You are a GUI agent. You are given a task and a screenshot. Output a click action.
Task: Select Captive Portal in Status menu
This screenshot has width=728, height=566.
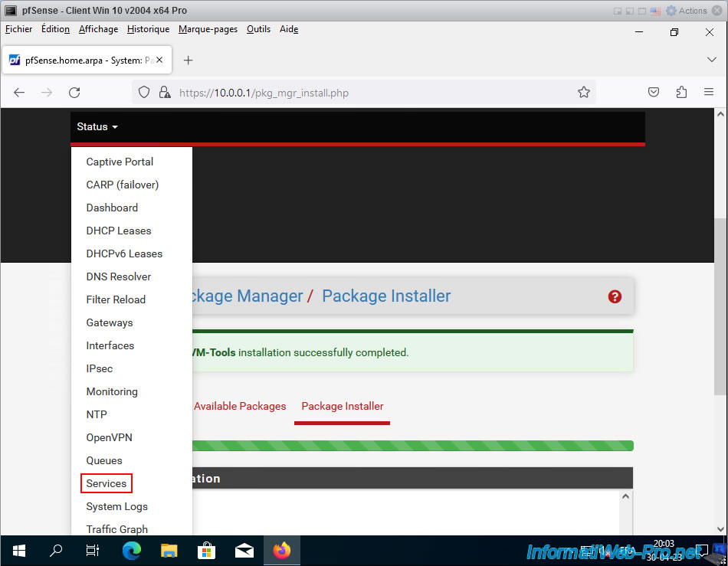click(x=120, y=162)
